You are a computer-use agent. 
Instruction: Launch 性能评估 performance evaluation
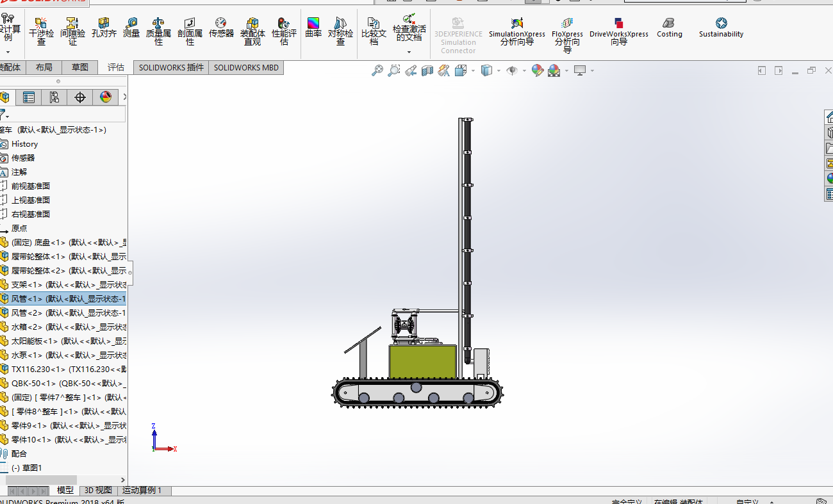[x=284, y=31]
